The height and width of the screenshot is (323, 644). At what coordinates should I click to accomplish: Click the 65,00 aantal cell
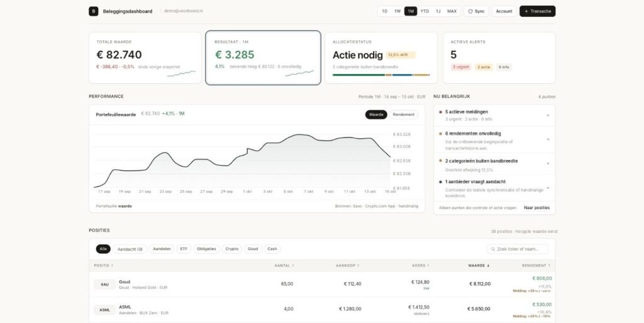click(287, 284)
